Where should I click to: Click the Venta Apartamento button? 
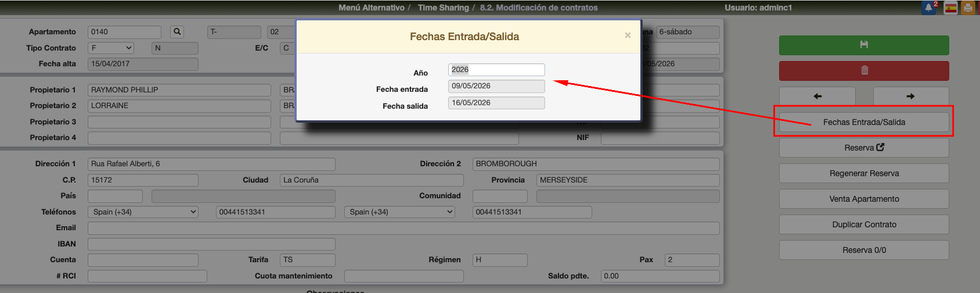(863, 199)
